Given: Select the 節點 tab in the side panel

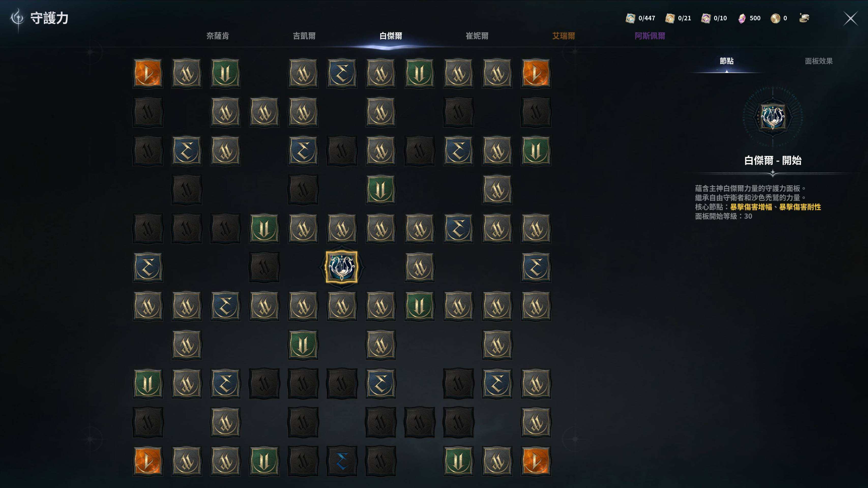Looking at the screenshot, I should [x=727, y=61].
